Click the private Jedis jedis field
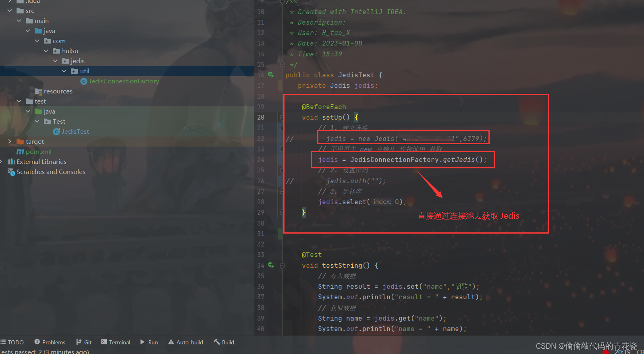Screen dimensions: 644x354 [338, 86]
